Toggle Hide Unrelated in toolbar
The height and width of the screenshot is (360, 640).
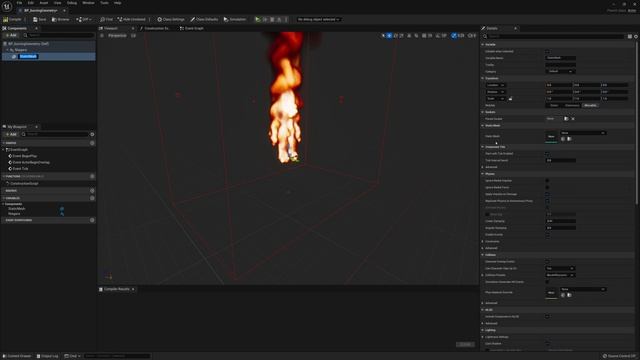click(x=131, y=19)
